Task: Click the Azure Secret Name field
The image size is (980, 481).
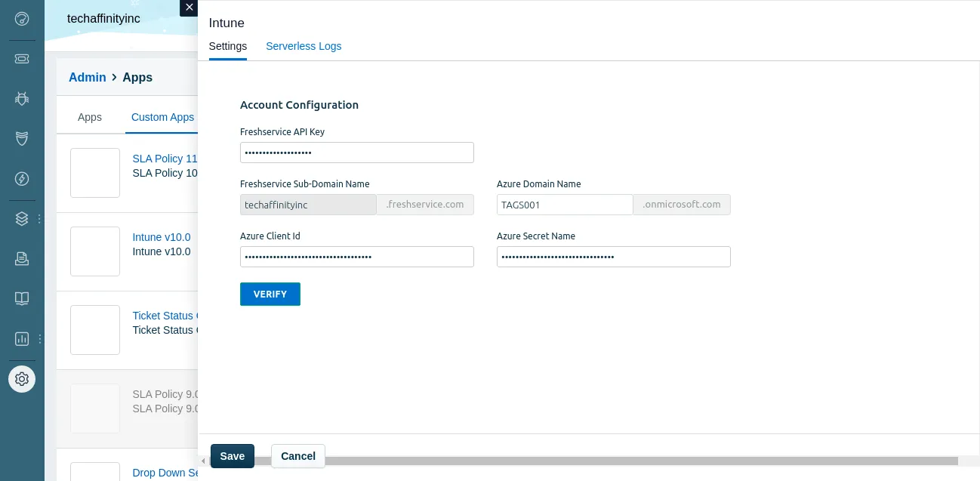Action: (614, 257)
